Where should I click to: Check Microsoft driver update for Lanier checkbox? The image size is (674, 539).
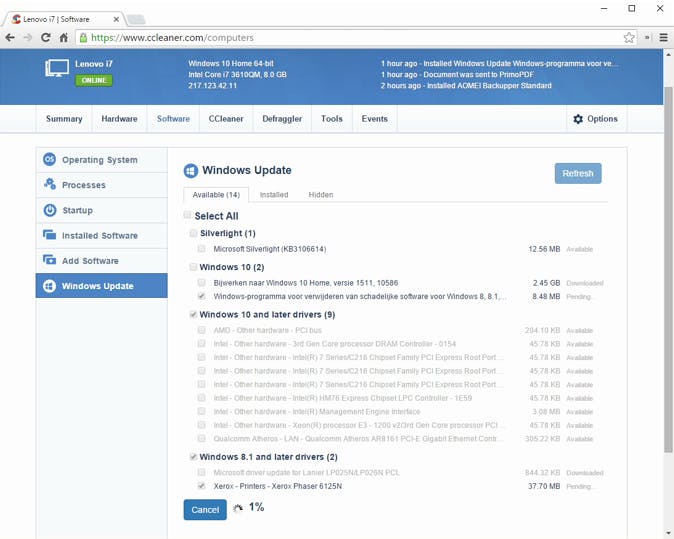click(x=201, y=472)
